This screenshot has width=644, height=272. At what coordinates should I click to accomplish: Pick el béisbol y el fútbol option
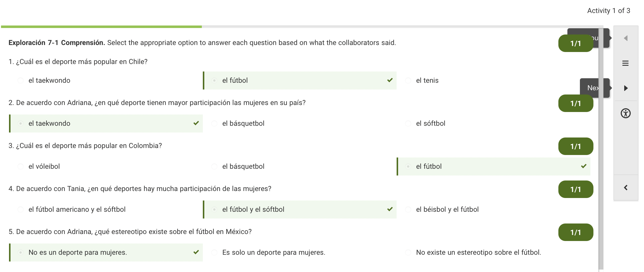point(408,209)
